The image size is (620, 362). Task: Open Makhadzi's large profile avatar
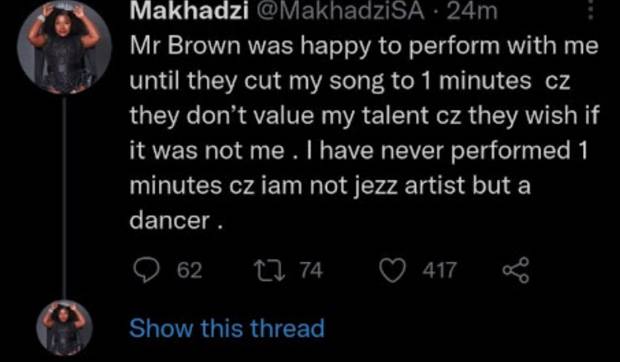[64, 47]
